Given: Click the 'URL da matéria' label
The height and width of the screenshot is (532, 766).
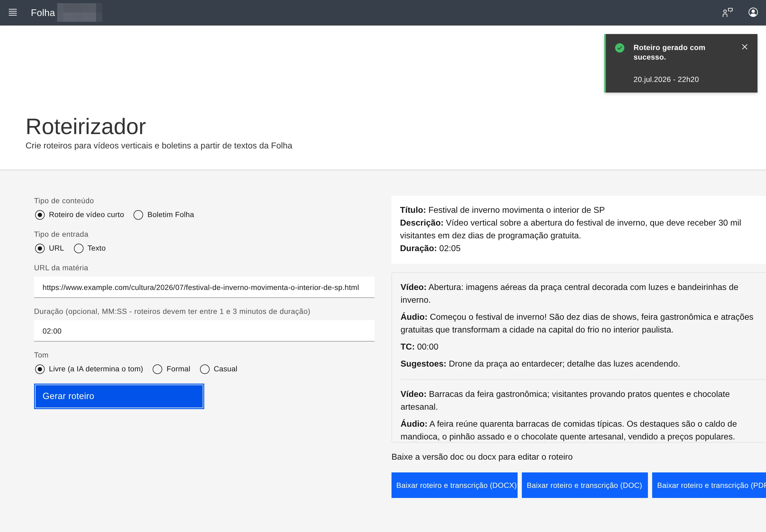Looking at the screenshot, I should point(61,268).
